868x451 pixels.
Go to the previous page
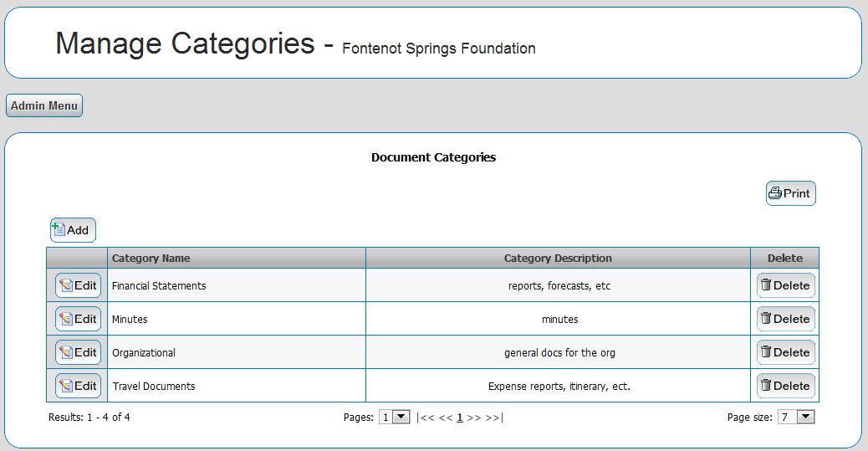(446, 418)
